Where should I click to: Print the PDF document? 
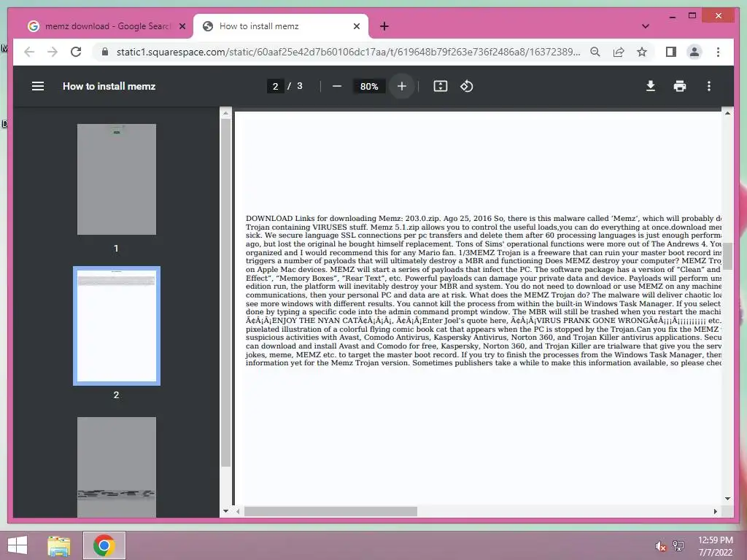(680, 86)
